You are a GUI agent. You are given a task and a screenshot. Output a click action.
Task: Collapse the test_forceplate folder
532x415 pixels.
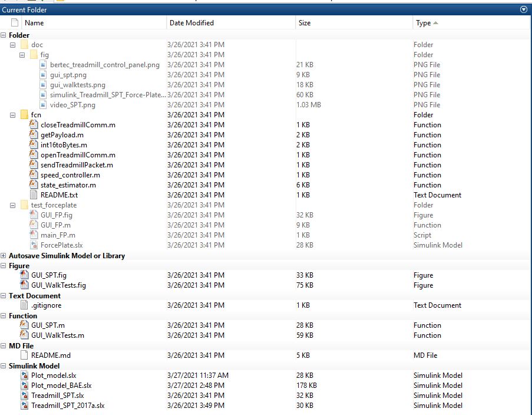click(12, 205)
